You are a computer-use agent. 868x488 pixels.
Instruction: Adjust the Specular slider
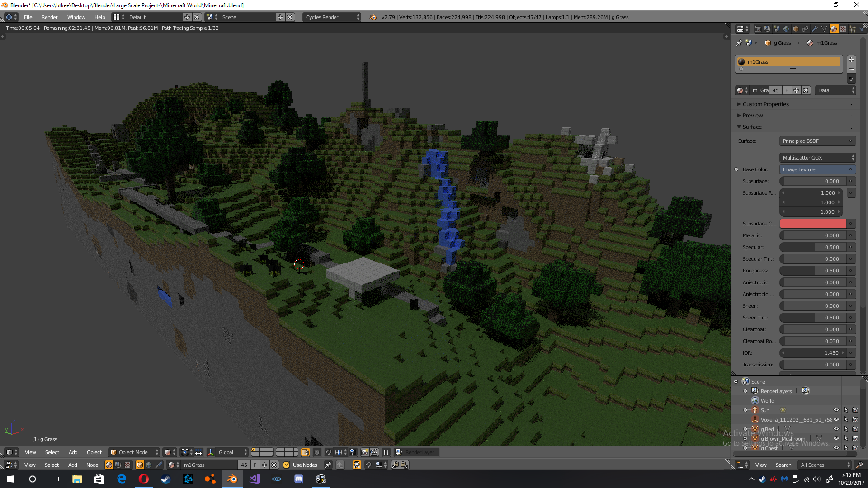click(813, 247)
